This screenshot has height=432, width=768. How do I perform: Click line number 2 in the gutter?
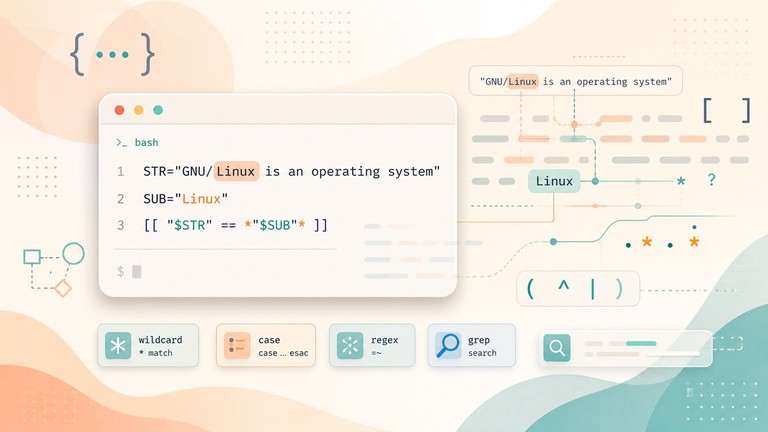(120, 199)
